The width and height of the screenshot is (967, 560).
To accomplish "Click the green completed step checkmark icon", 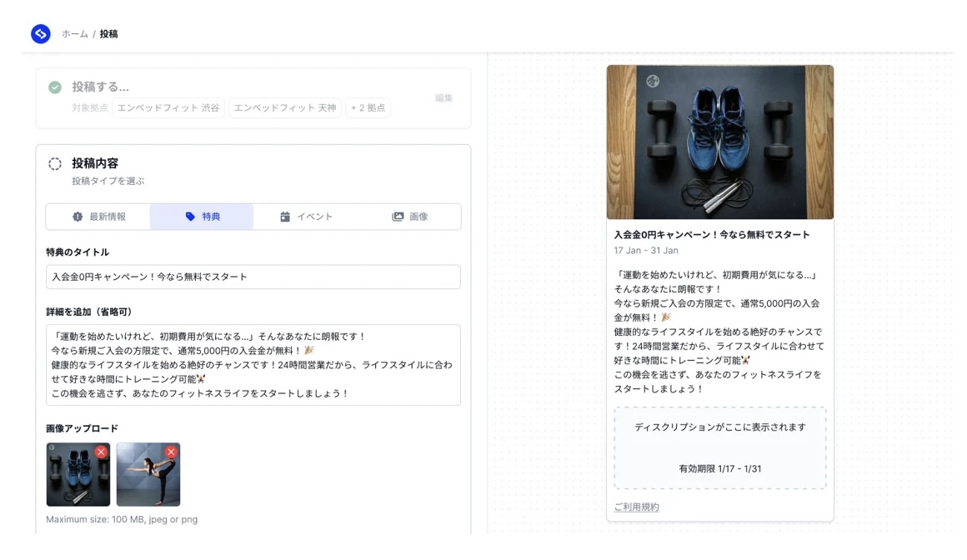I will 55,87.
